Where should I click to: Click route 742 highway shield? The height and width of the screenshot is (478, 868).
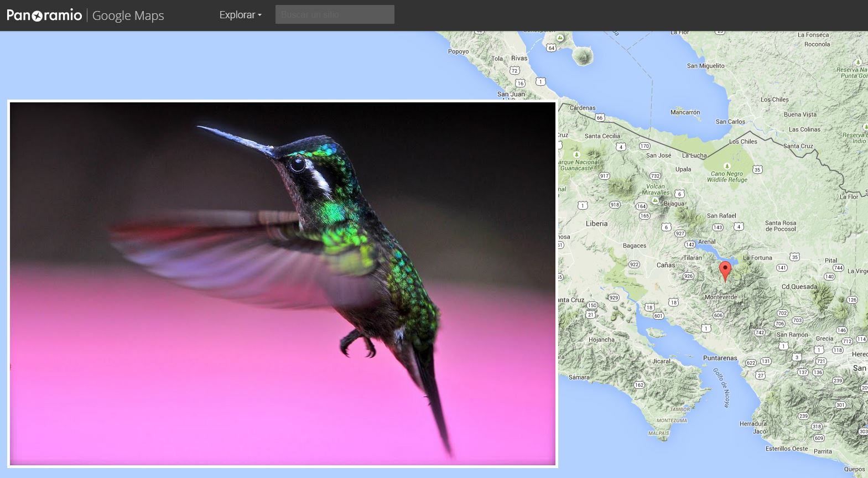coord(760,332)
